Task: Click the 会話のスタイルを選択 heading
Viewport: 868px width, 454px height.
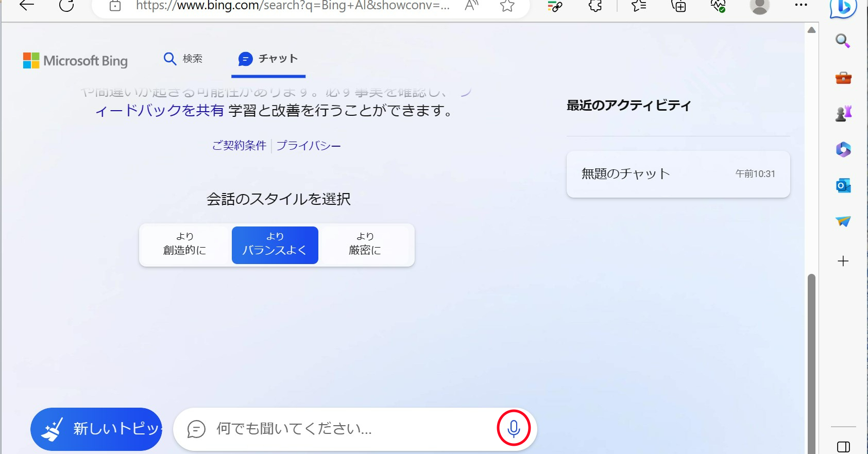Action: [278, 199]
